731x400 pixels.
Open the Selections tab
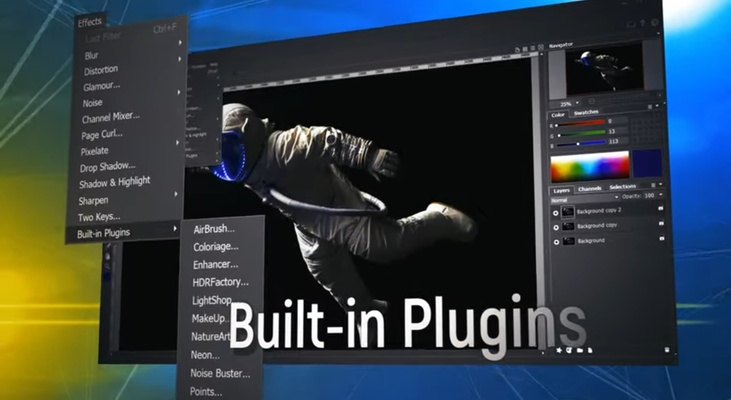coord(622,186)
